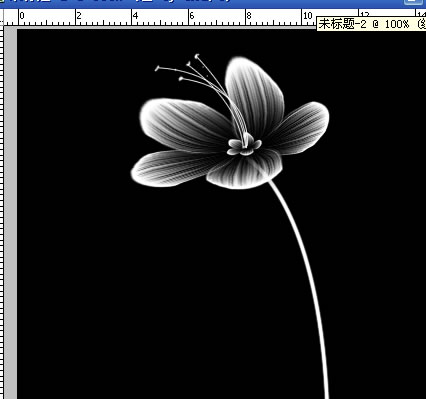Click the 未标题-2 @ 100% tooltip
This screenshot has width=426, height=399.
coord(371,24)
